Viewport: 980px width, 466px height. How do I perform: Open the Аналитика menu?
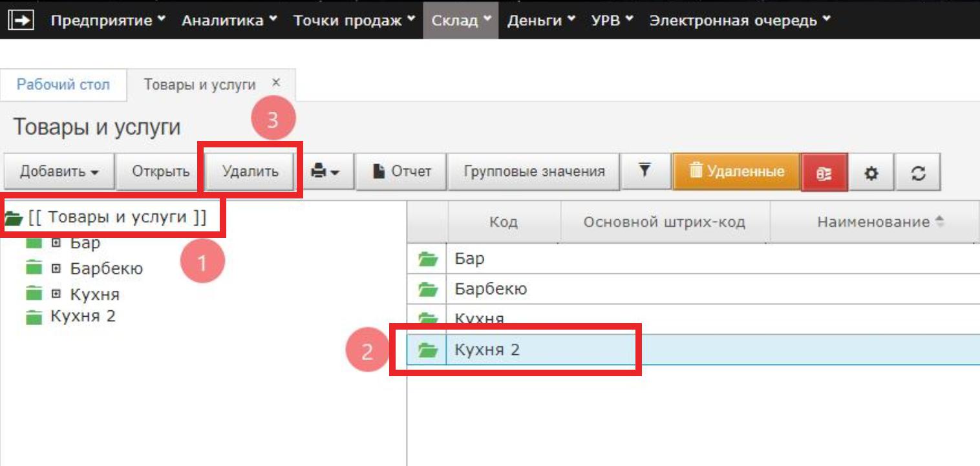(x=229, y=20)
